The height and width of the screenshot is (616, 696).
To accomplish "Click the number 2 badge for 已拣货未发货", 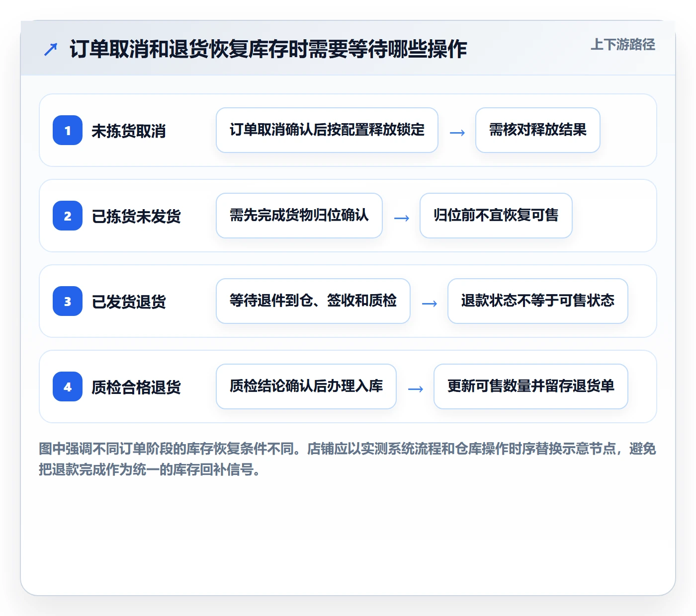I will [x=68, y=216].
